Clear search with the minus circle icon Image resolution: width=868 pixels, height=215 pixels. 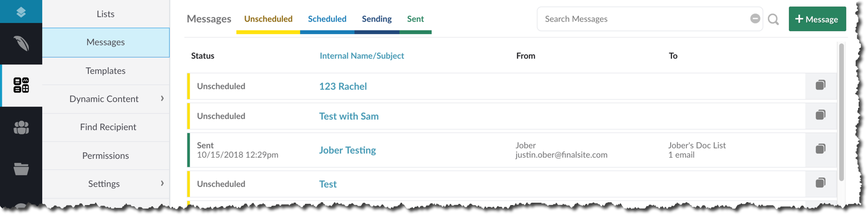755,19
